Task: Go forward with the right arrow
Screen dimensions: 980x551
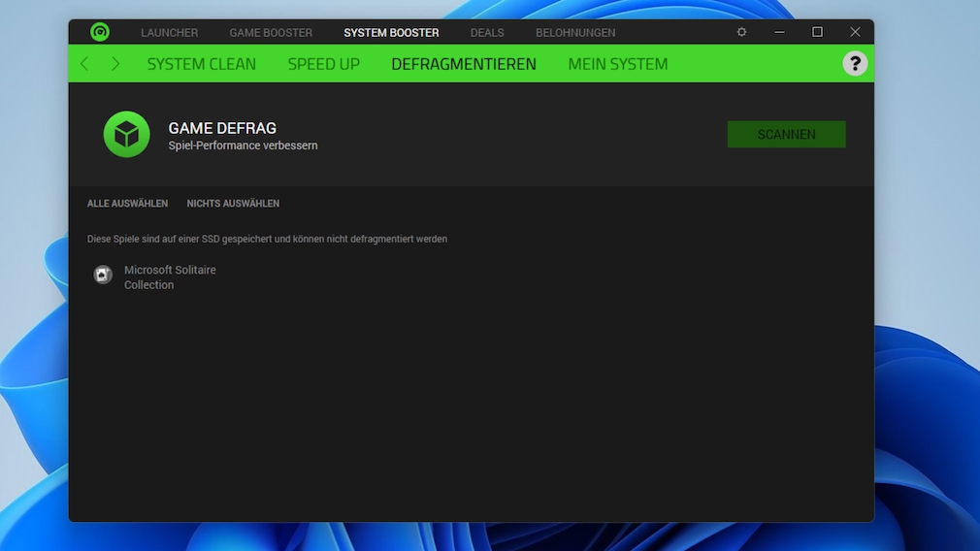Action: pyautogui.click(x=115, y=64)
